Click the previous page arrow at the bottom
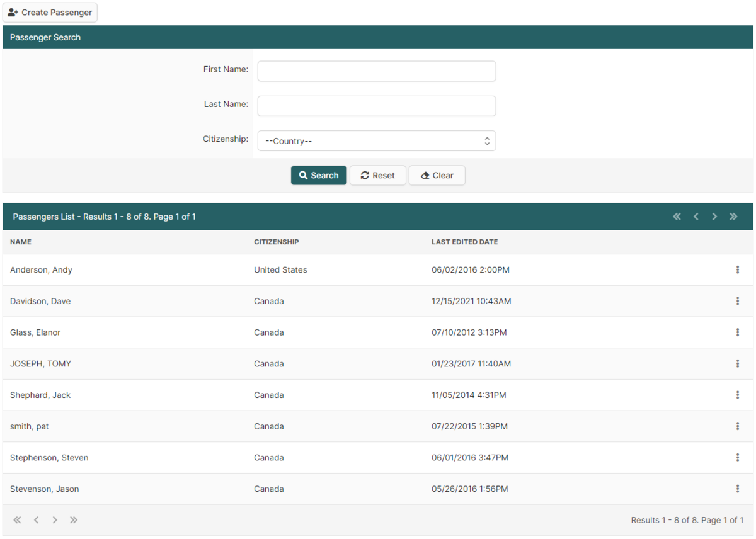 coord(36,519)
